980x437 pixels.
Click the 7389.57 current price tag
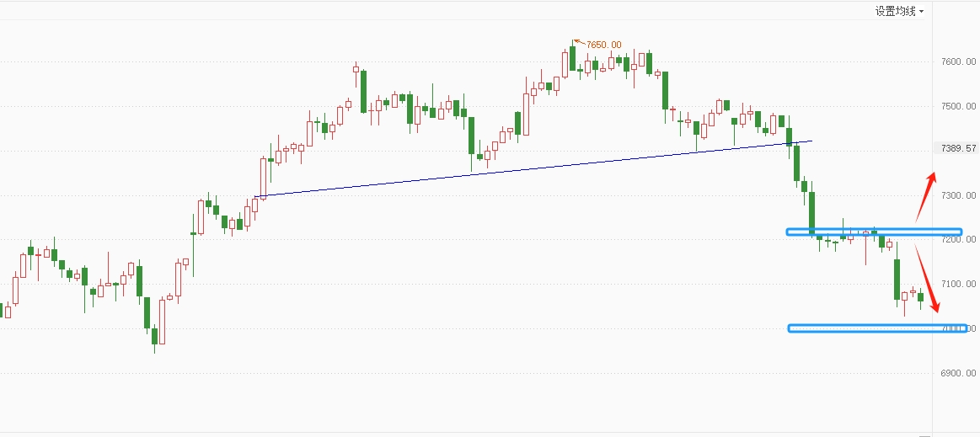click(x=955, y=148)
